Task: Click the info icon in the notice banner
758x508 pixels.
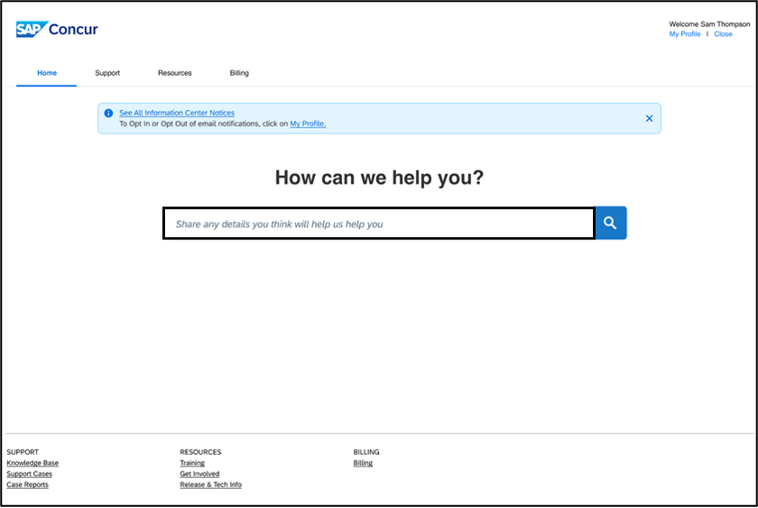Action: 109,113
